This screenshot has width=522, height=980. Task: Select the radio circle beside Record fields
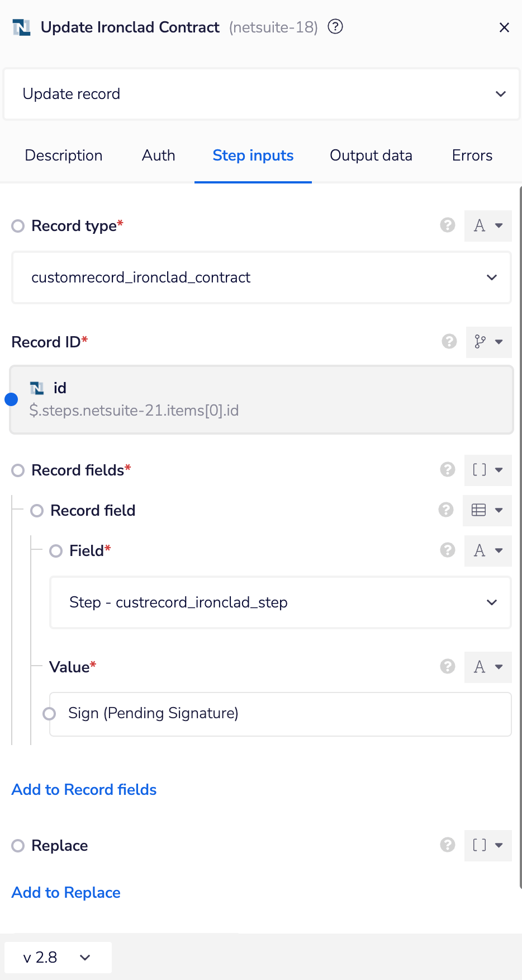(17, 470)
